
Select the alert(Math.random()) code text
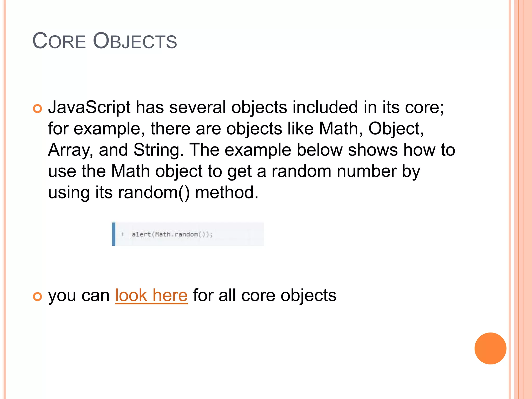click(172, 234)
